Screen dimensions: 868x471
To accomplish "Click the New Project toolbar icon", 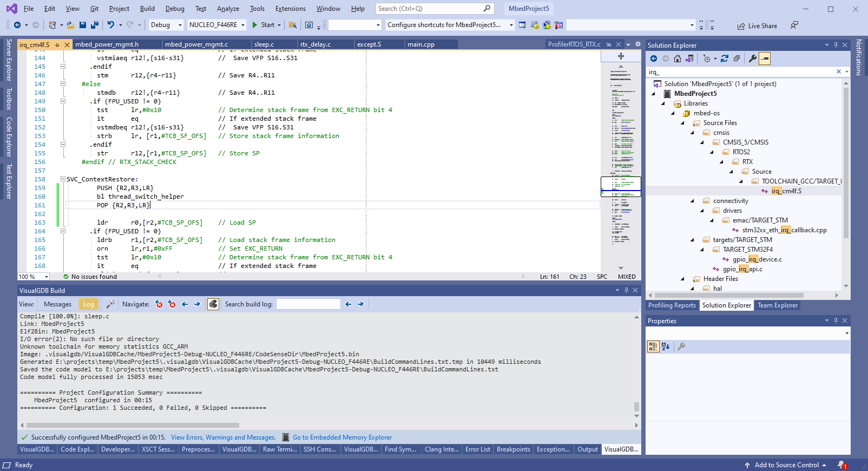I will coord(52,25).
